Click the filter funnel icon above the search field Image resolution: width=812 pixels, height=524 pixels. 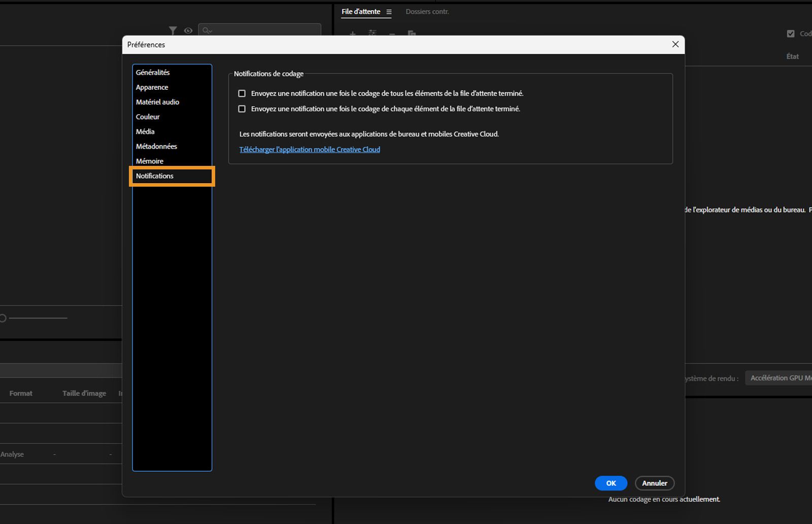[173, 30]
